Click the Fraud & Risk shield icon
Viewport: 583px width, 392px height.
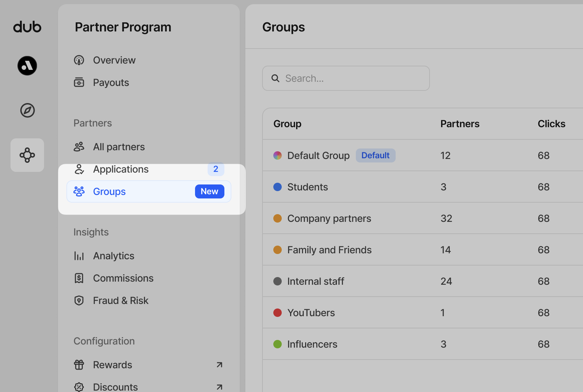[79, 300]
